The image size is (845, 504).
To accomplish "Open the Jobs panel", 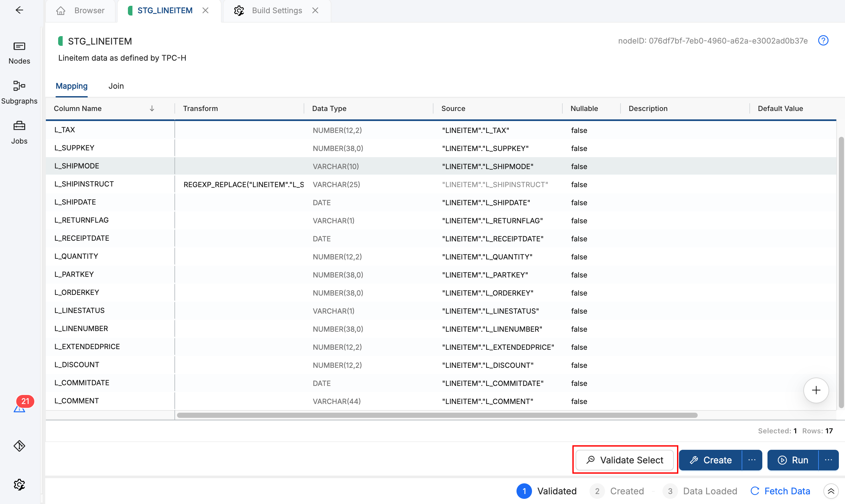I will pos(19,132).
